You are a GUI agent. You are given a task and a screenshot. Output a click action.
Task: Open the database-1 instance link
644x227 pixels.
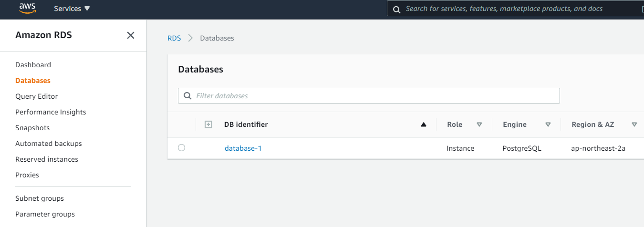(x=243, y=148)
